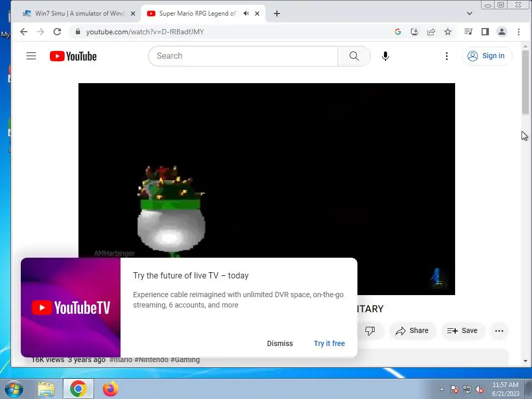The width and height of the screenshot is (532, 399).
Task: Open Chrome side panel
Action: pyautogui.click(x=485, y=32)
